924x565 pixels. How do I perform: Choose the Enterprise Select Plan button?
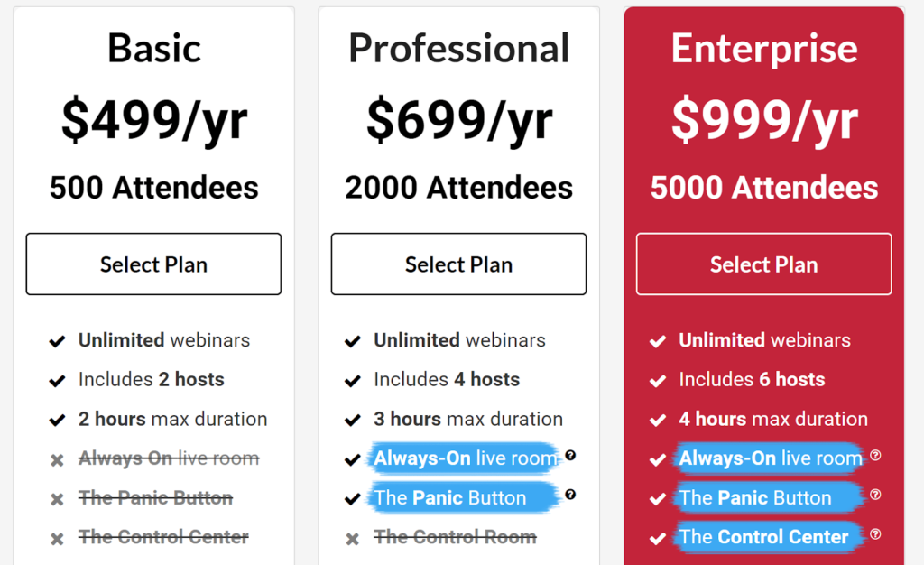pyautogui.click(x=763, y=264)
